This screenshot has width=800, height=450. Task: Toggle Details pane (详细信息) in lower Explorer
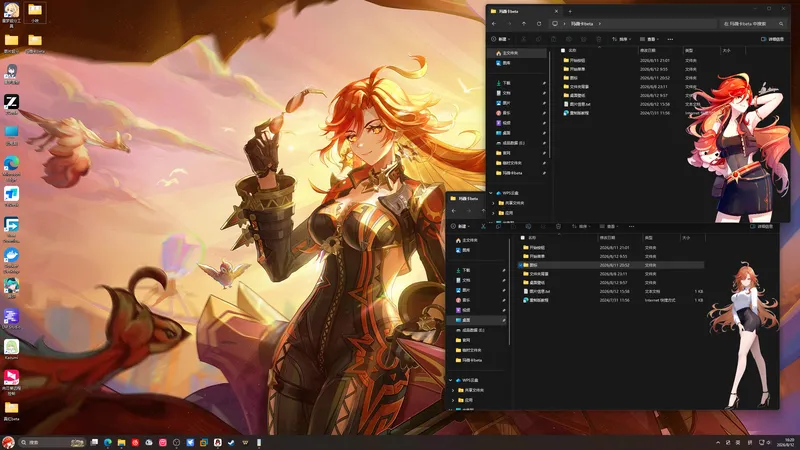click(762, 227)
